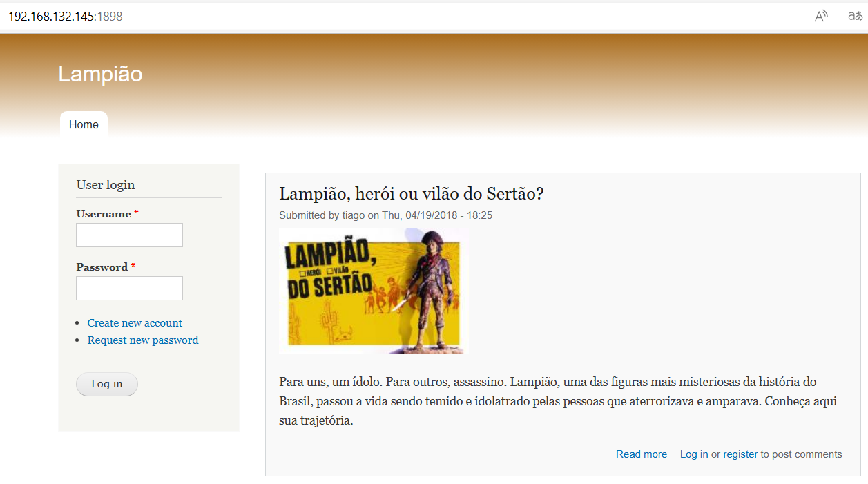Open the Request new password link
The height and width of the screenshot is (484, 868).
pos(143,340)
